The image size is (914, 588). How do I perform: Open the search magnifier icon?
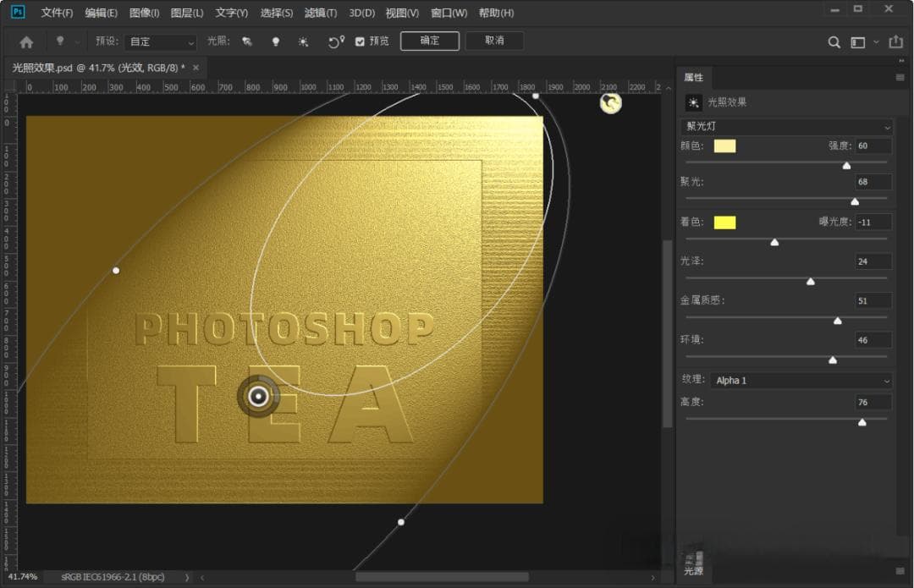(x=834, y=42)
